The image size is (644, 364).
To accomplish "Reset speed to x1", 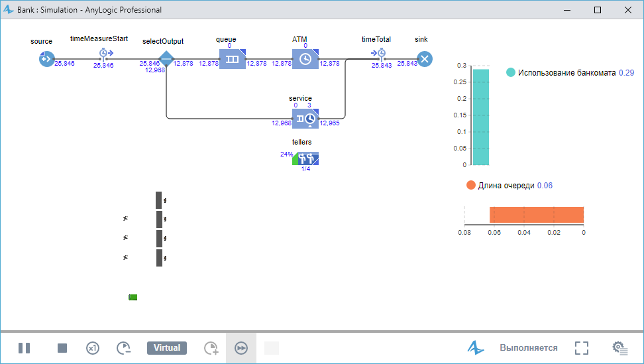I will coord(92,348).
